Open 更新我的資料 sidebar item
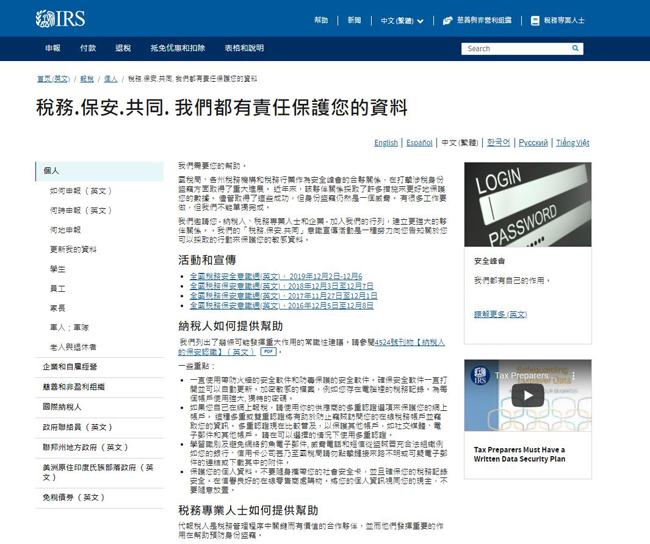 click(x=73, y=249)
